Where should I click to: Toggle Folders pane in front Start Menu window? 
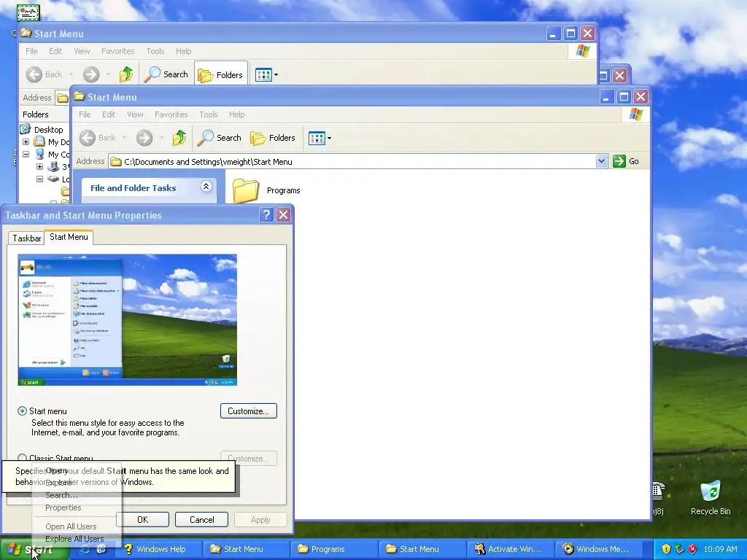coord(273,138)
